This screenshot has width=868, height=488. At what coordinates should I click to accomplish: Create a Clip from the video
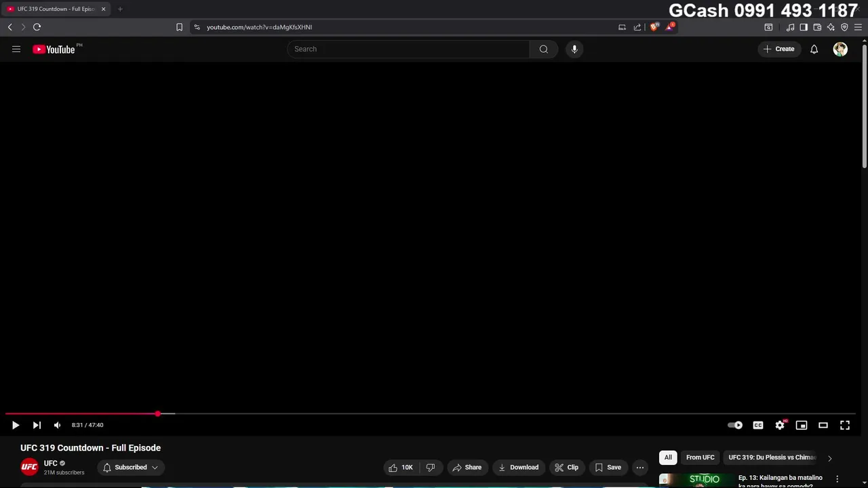[x=566, y=467]
